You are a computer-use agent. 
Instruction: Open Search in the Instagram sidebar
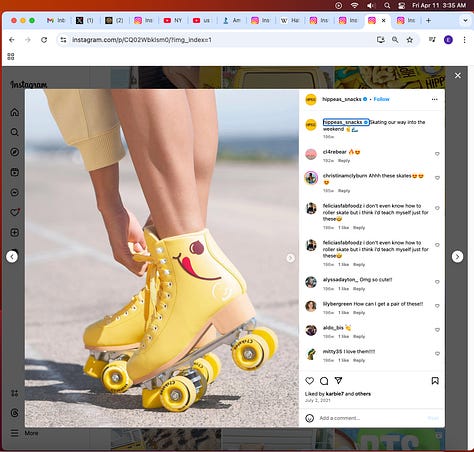(x=15, y=132)
